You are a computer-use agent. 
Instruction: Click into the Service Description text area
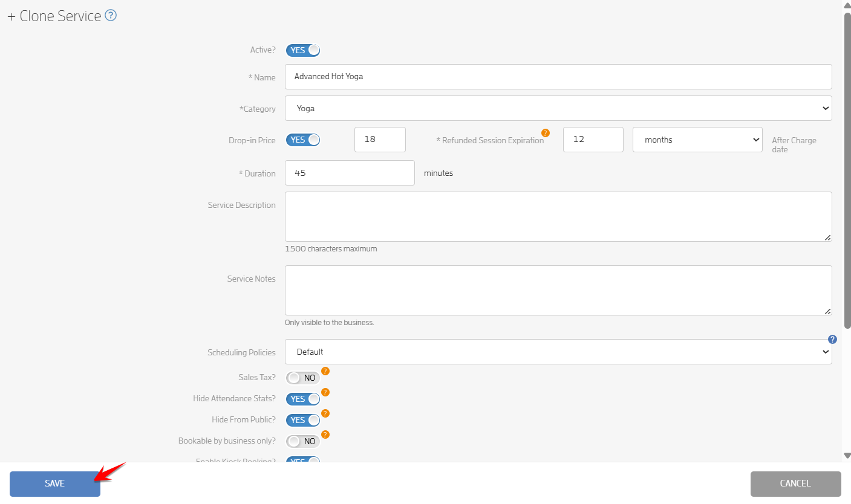click(x=558, y=217)
